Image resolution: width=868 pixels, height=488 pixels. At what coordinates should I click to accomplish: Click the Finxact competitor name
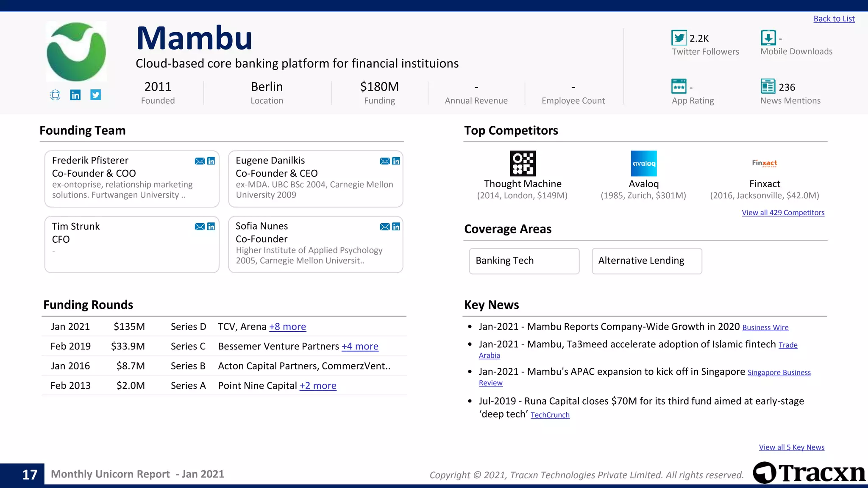[765, 184]
